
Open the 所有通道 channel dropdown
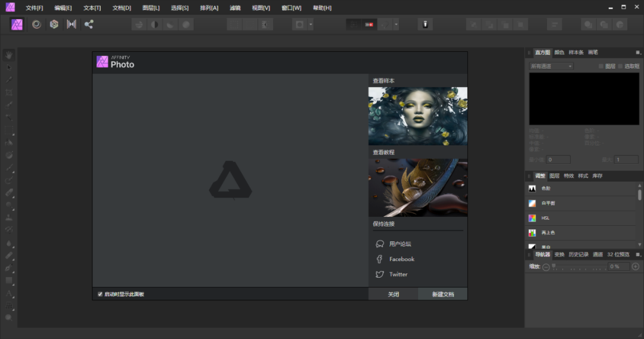tap(551, 66)
